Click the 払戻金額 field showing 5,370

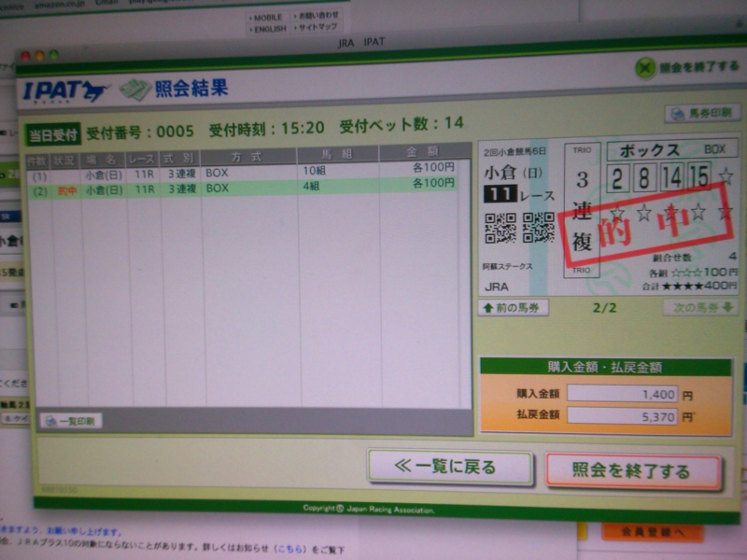622,415
